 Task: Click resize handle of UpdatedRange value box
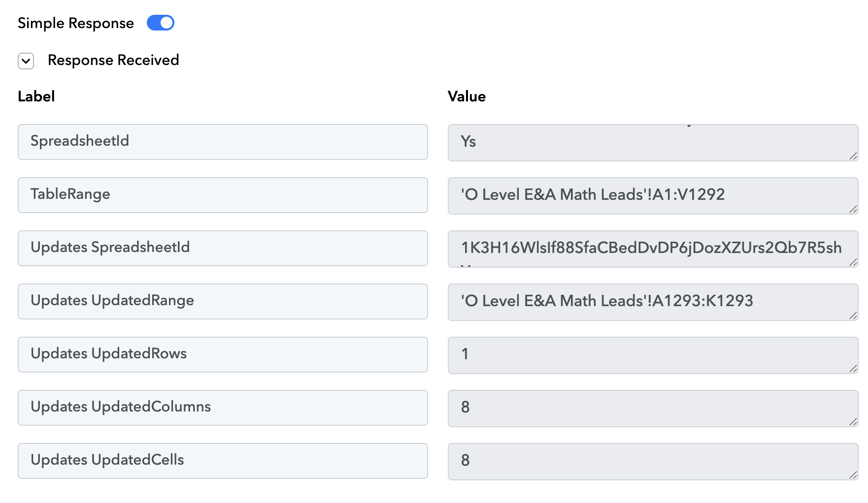(x=853, y=315)
